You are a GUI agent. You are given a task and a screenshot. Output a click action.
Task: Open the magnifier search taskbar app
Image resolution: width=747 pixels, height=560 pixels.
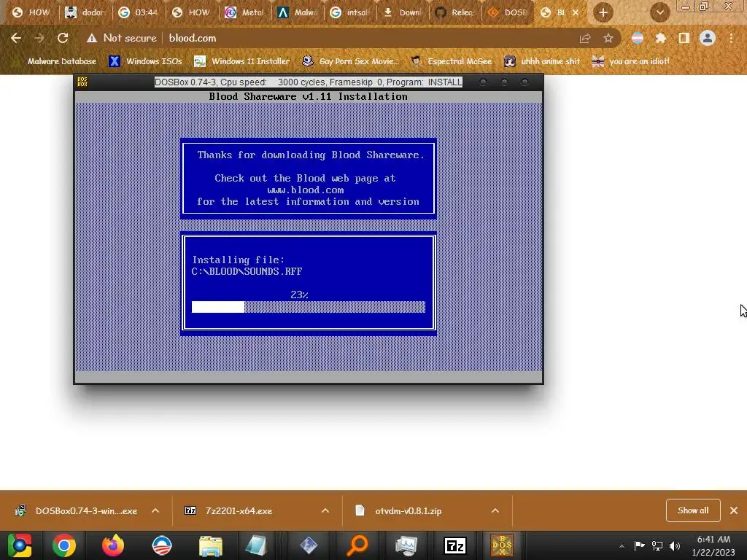357,545
